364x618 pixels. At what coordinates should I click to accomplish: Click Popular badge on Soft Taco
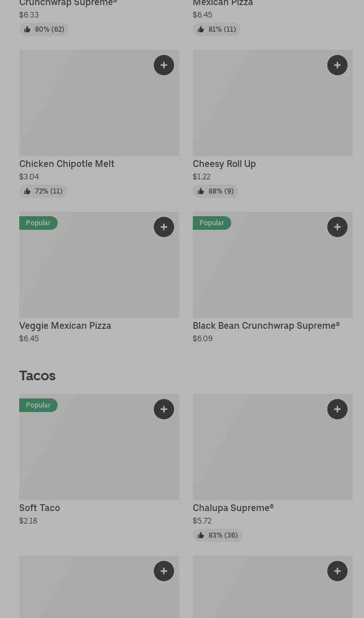pos(38,405)
